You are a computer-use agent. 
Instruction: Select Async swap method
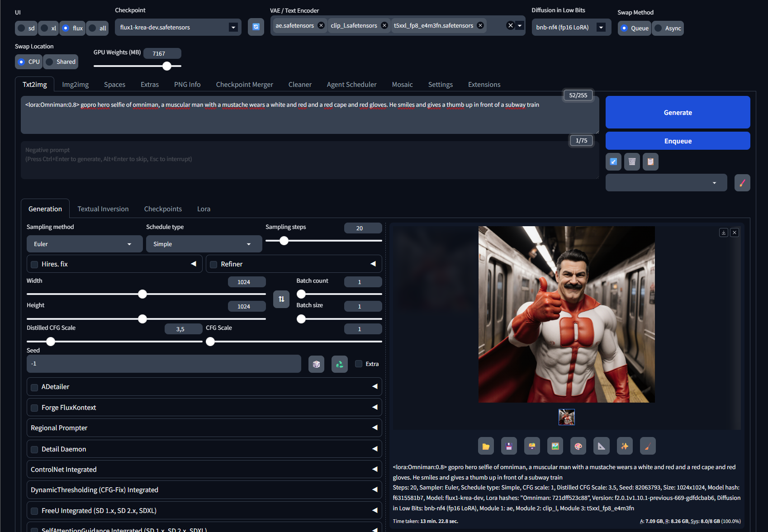tap(668, 28)
